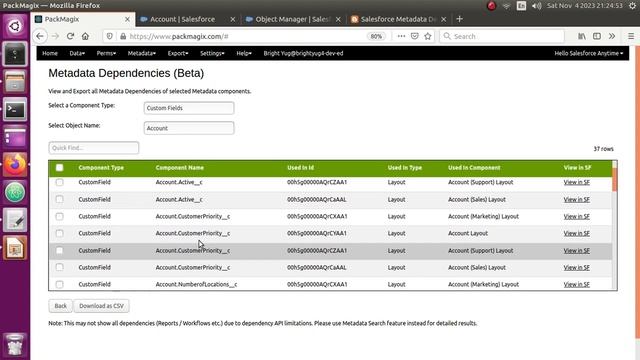Open the Firefox library icon
Image resolution: width=640 pixels, height=360 pixels.
click(x=582, y=36)
